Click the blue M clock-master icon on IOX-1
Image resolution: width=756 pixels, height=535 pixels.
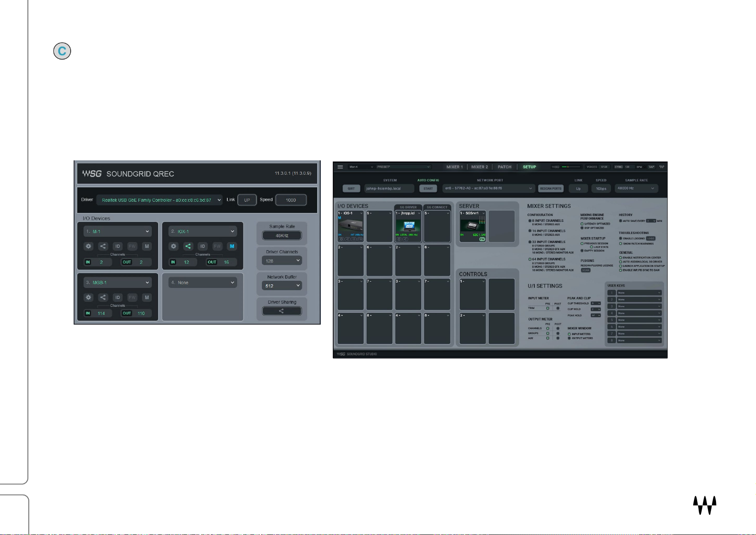click(x=232, y=246)
